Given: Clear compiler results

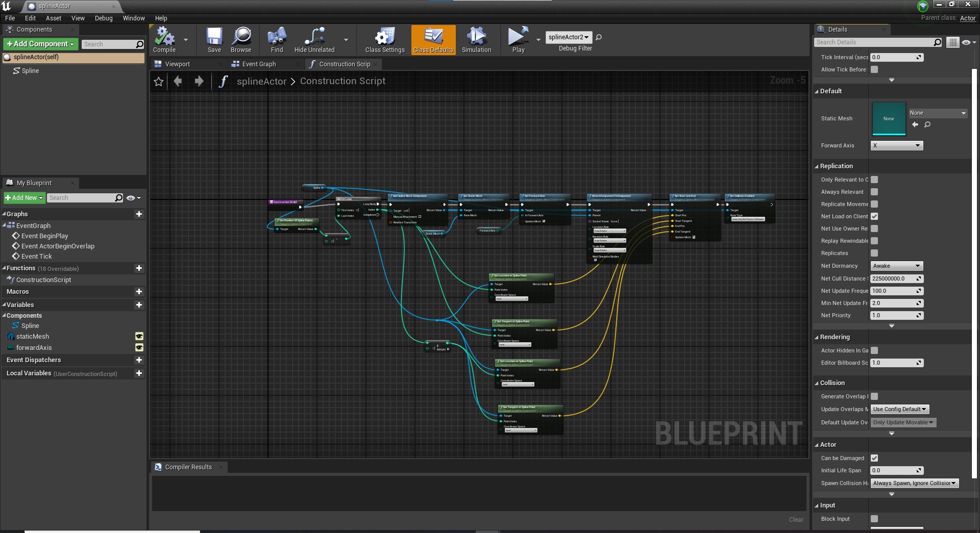Looking at the screenshot, I should tap(796, 520).
